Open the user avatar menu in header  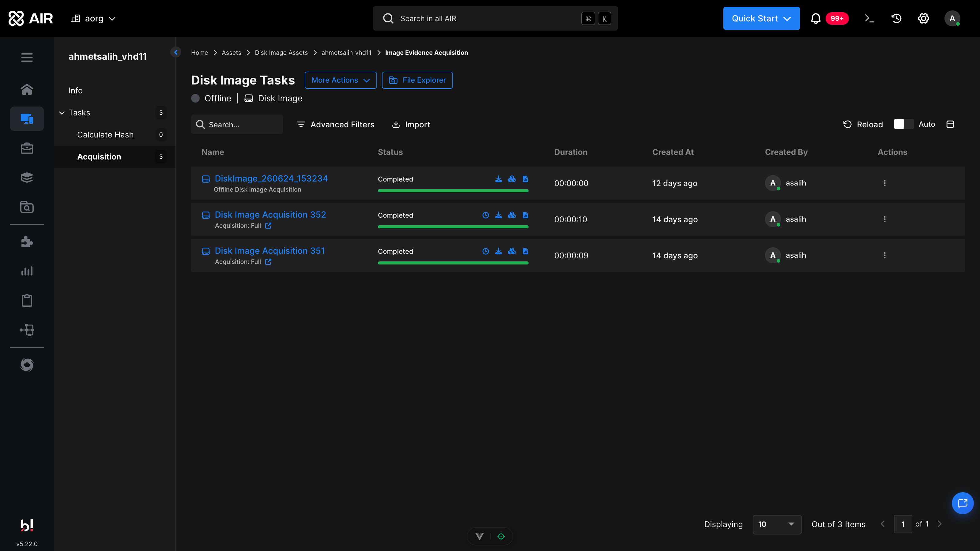click(952, 18)
